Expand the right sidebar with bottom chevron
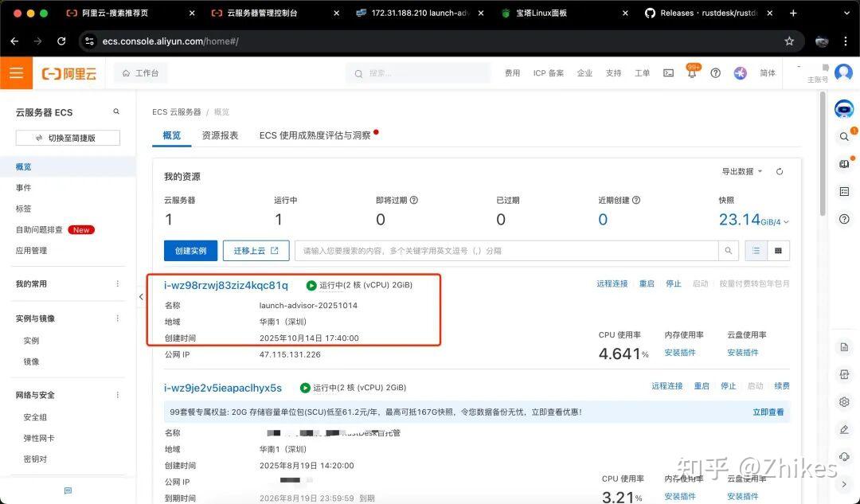 click(844, 484)
